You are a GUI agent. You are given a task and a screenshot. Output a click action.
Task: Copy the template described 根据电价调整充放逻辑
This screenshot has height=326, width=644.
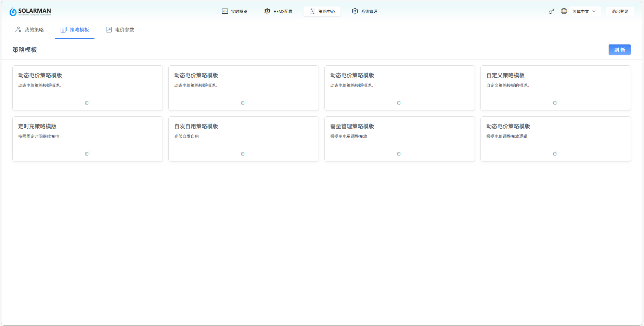click(x=556, y=153)
